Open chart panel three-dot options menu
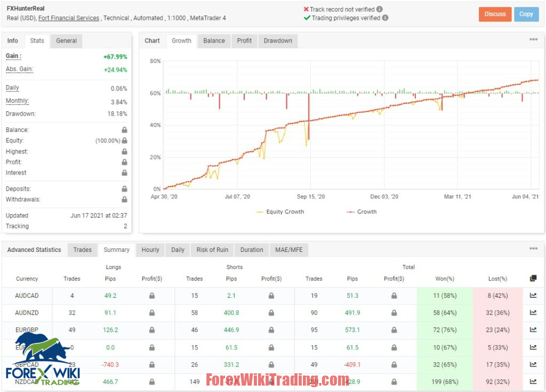The height and width of the screenshot is (392, 546). click(x=533, y=39)
